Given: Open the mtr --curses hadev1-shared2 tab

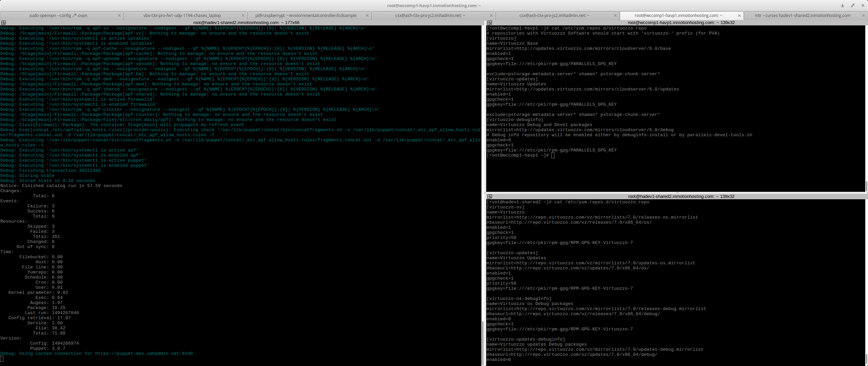Looking at the screenshot, I should tap(802, 16).
